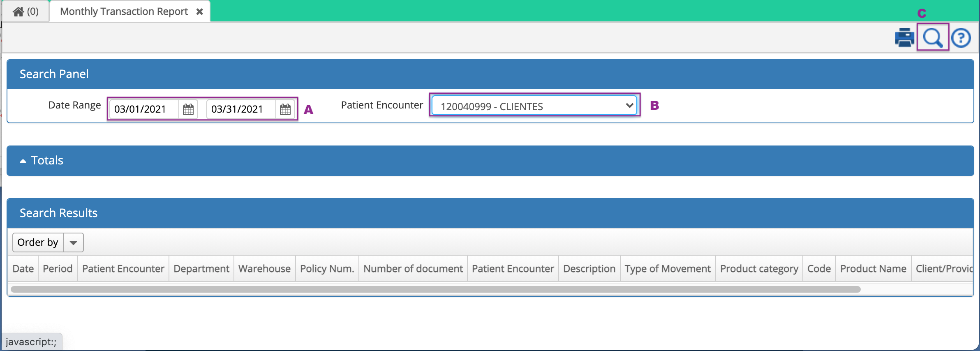Open the help question mark icon
Image resolution: width=980 pixels, height=351 pixels.
click(x=961, y=38)
